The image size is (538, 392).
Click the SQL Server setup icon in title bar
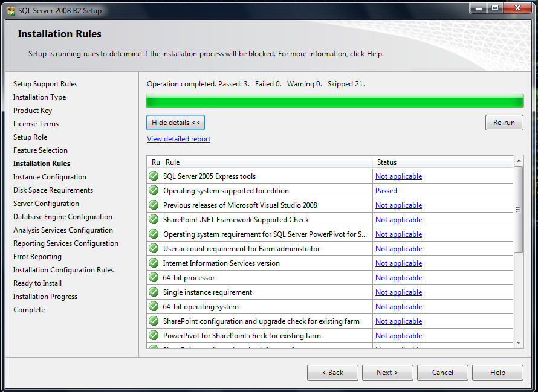[x=11, y=11]
